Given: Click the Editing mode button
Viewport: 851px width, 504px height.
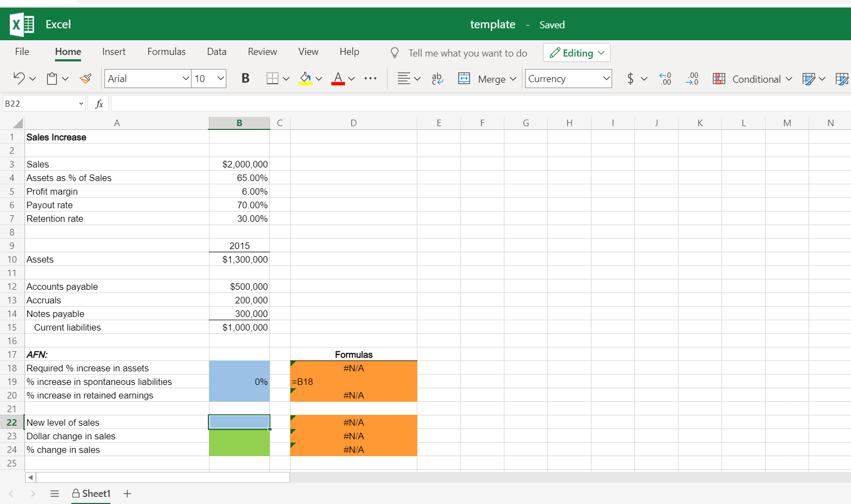Looking at the screenshot, I should (x=576, y=52).
